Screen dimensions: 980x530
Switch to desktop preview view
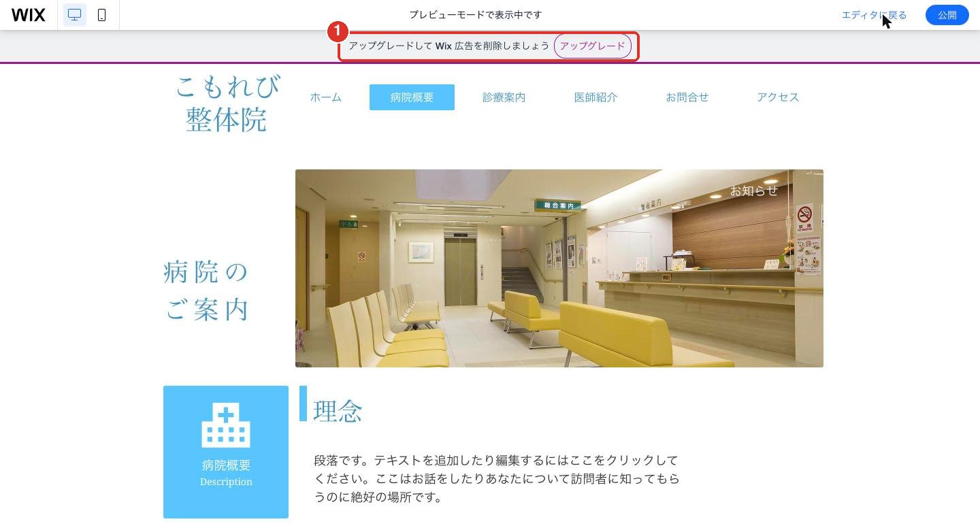75,15
